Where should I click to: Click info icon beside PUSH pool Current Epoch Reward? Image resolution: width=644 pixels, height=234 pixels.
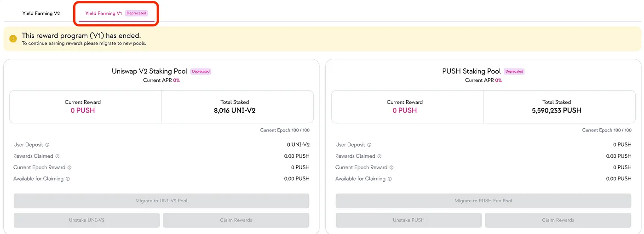coord(391,168)
